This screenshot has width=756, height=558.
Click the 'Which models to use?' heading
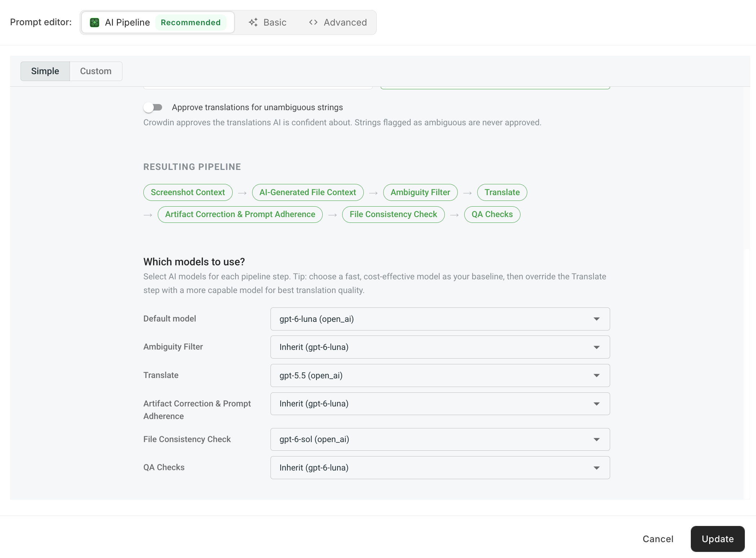(x=194, y=262)
